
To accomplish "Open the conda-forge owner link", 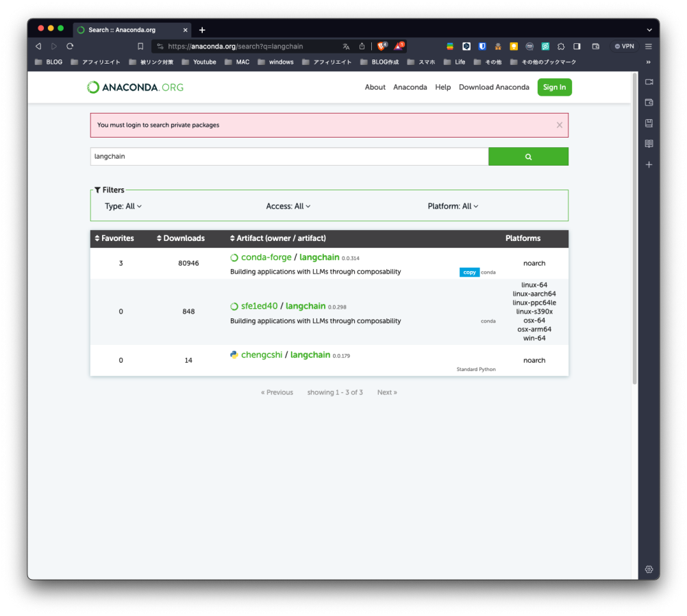I will click(x=266, y=257).
